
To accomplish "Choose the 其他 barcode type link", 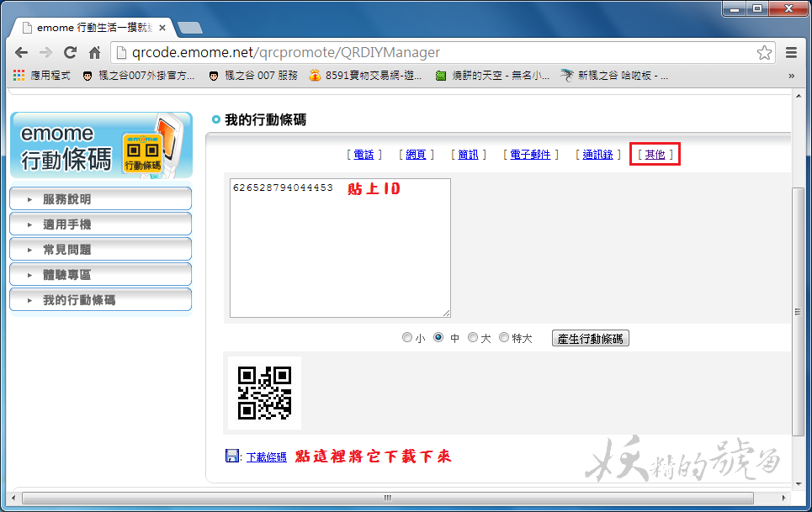I will point(655,155).
